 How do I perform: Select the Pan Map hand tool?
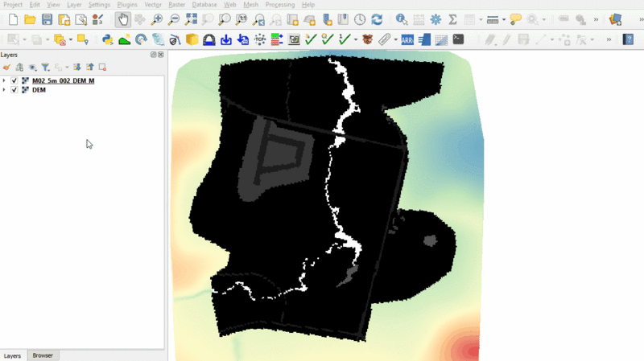pyautogui.click(x=123, y=19)
